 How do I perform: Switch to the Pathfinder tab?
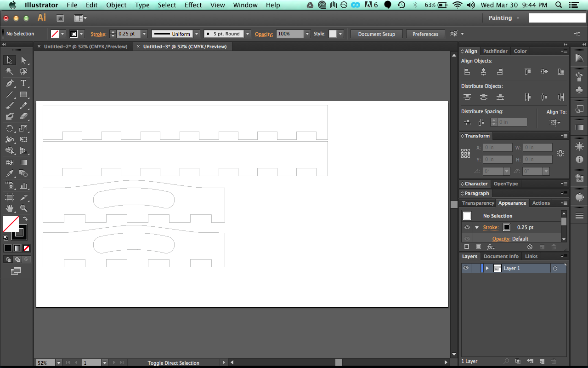(x=495, y=51)
